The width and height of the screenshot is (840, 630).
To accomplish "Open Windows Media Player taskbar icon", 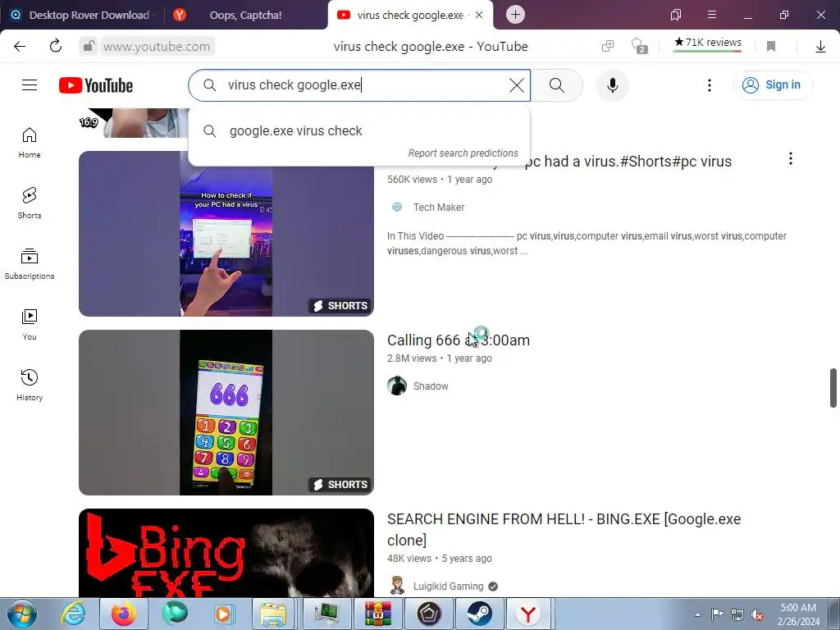I will 223,614.
